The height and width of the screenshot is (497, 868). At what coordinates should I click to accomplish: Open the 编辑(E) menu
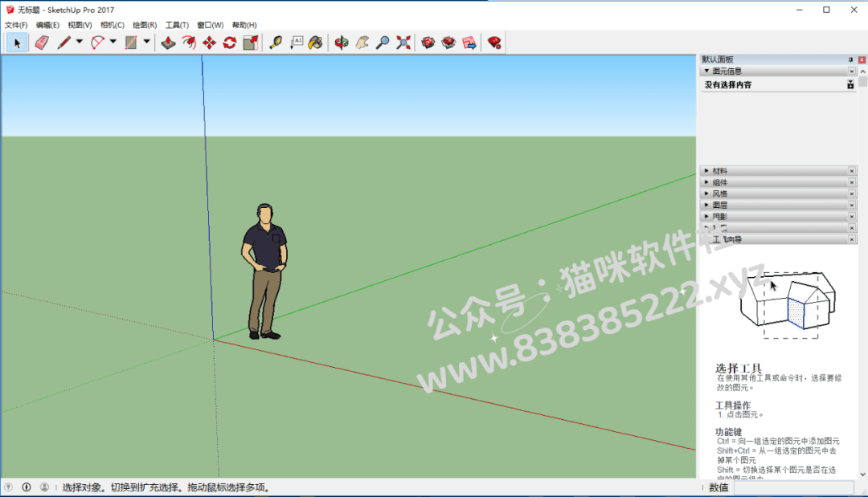[x=47, y=25]
